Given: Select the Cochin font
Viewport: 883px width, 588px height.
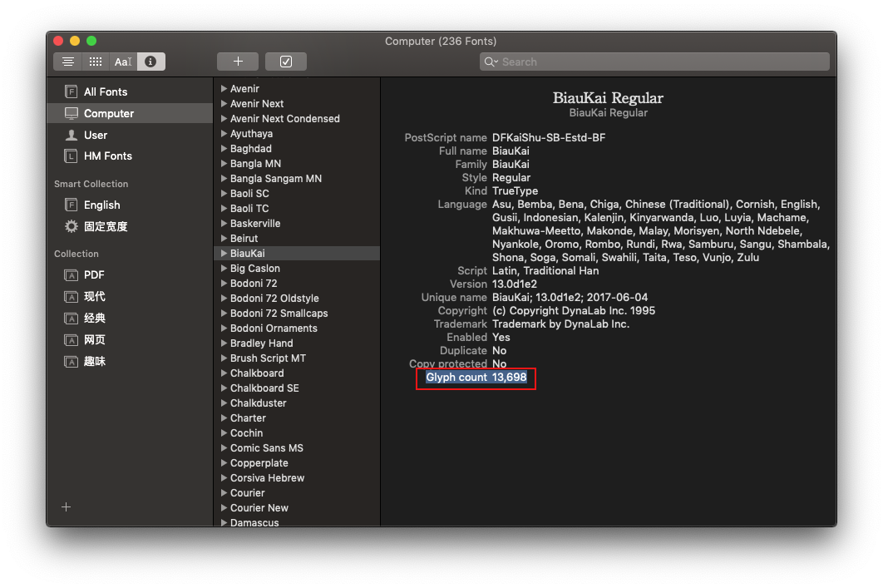Looking at the screenshot, I should click(x=298, y=433).
